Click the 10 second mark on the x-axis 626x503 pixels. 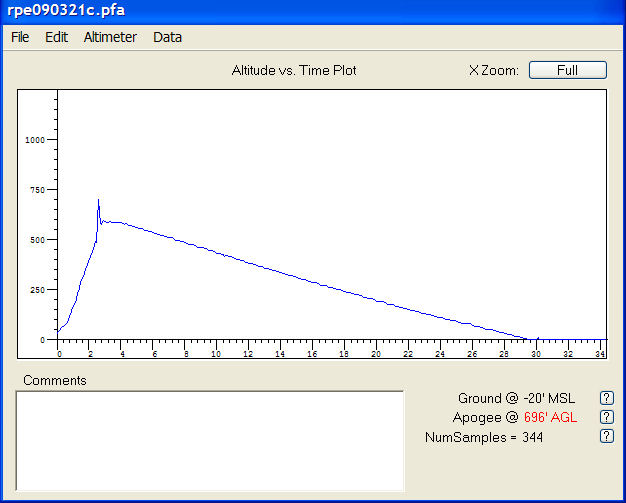216,354
